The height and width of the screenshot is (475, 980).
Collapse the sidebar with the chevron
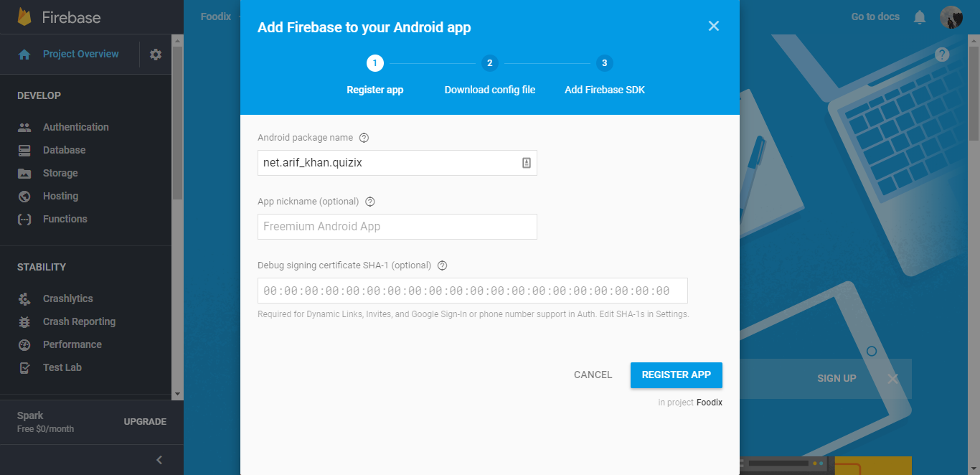pyautogui.click(x=159, y=460)
